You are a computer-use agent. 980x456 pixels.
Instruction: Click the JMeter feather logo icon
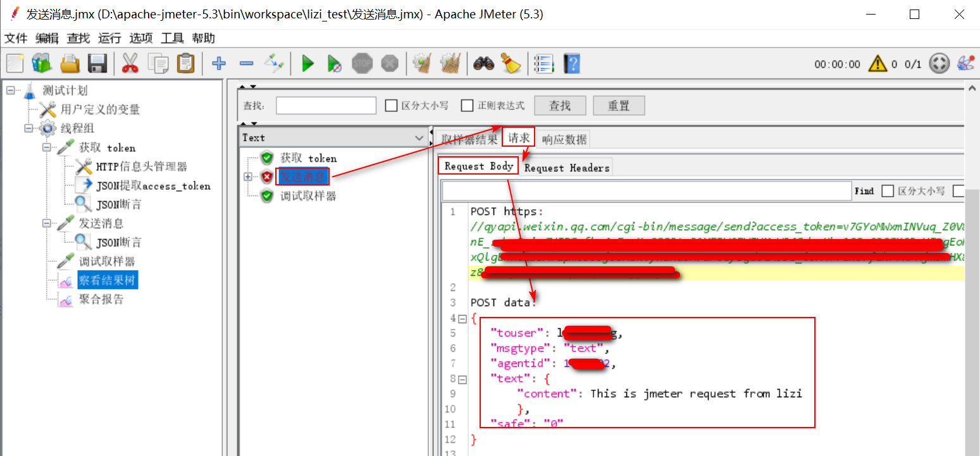pyautogui.click(x=966, y=63)
